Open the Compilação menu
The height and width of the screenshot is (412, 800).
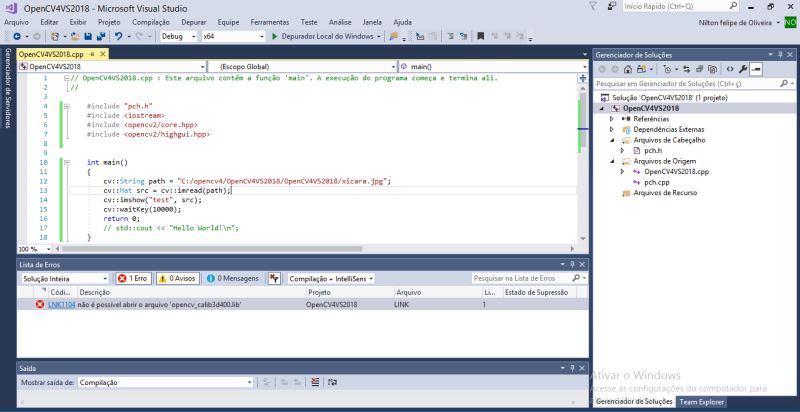(x=151, y=22)
